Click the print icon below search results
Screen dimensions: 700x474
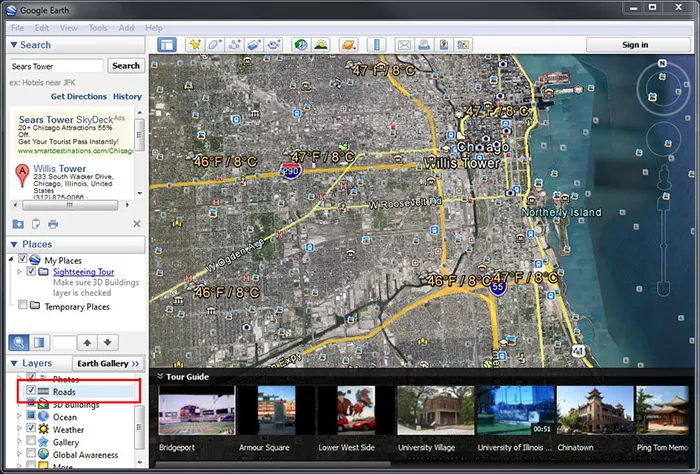(53, 224)
